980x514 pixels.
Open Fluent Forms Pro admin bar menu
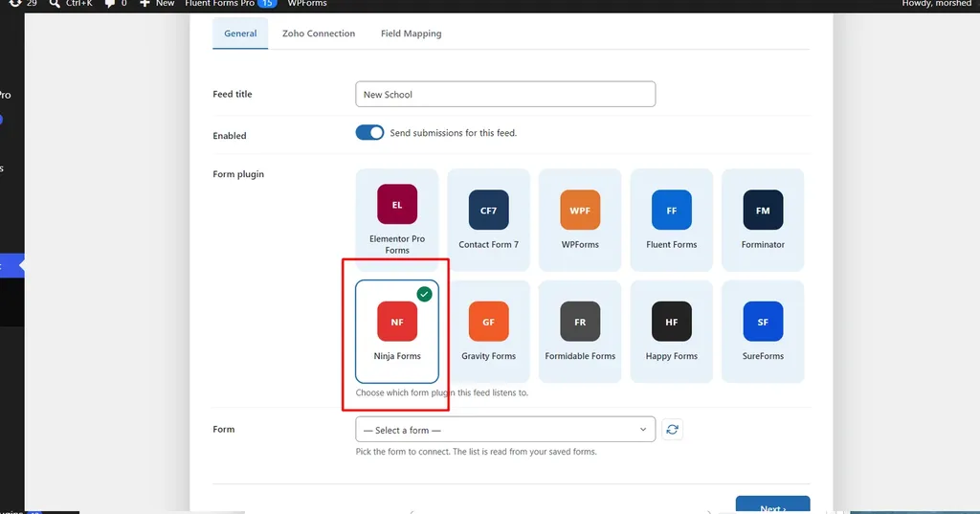[x=231, y=4]
